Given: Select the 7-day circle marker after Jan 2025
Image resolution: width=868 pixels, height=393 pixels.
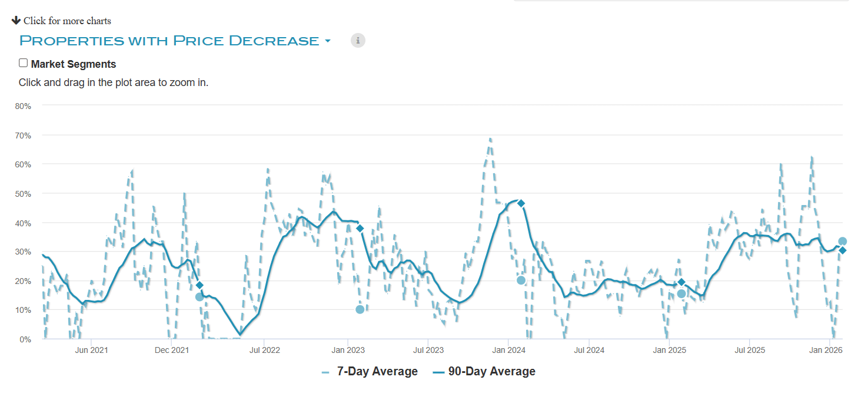Looking at the screenshot, I should pyautogui.click(x=681, y=293).
